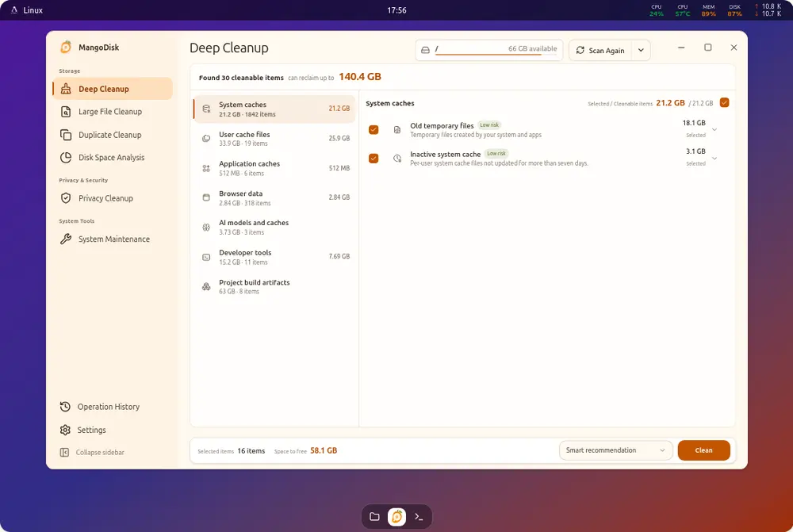Click the Privacy Cleanup shield icon
Viewport: 793px width, 532px height.
tap(66, 198)
